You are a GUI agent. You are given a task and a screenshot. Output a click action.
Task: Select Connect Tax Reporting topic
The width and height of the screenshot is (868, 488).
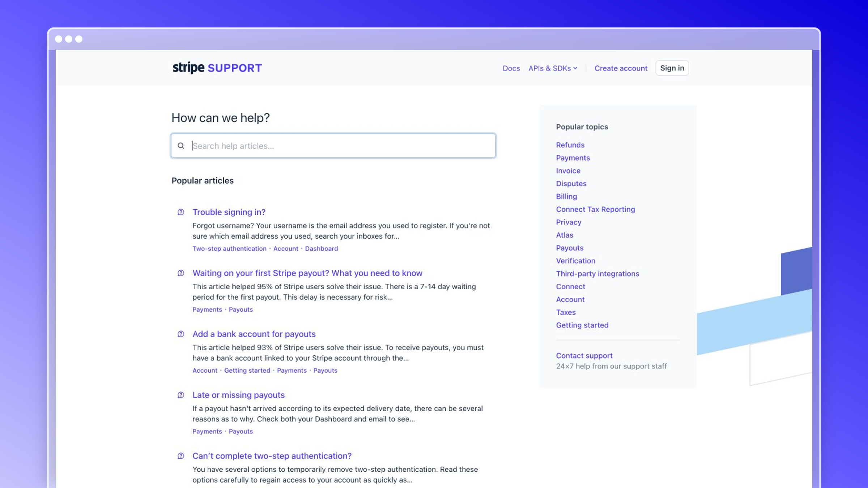596,209
